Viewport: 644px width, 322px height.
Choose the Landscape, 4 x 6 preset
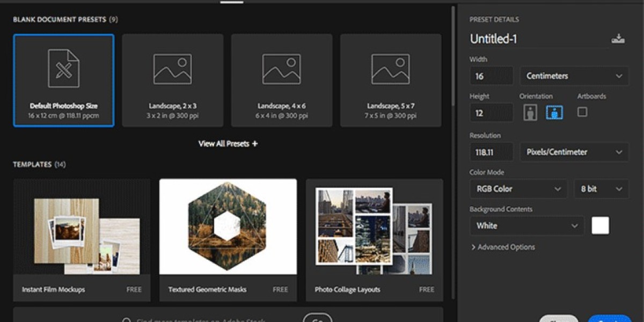[x=282, y=80]
